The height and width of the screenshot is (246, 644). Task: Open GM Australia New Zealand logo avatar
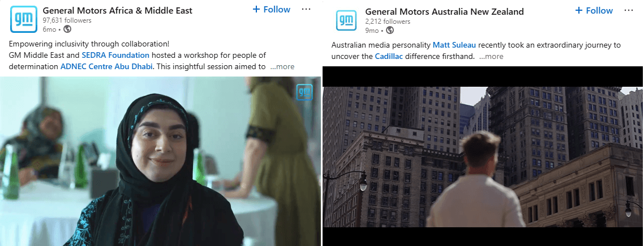pyautogui.click(x=346, y=20)
